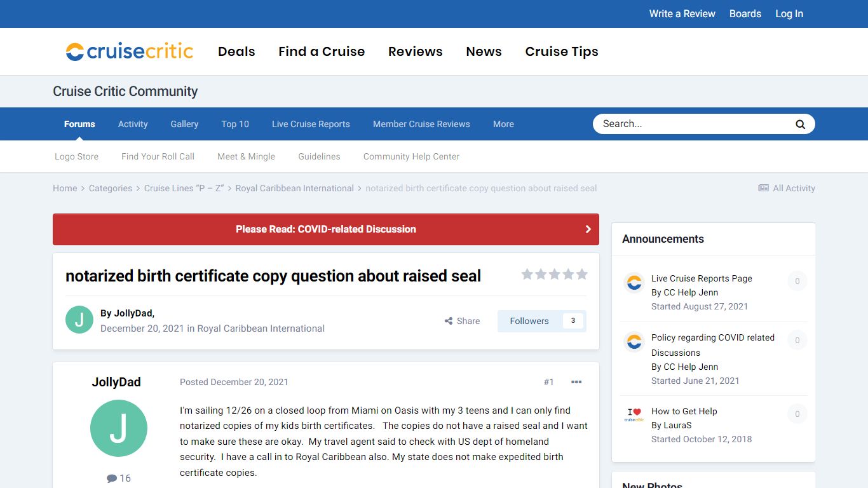Click Categories breadcrumb link
This screenshot has width=868, height=488.
coord(111,188)
